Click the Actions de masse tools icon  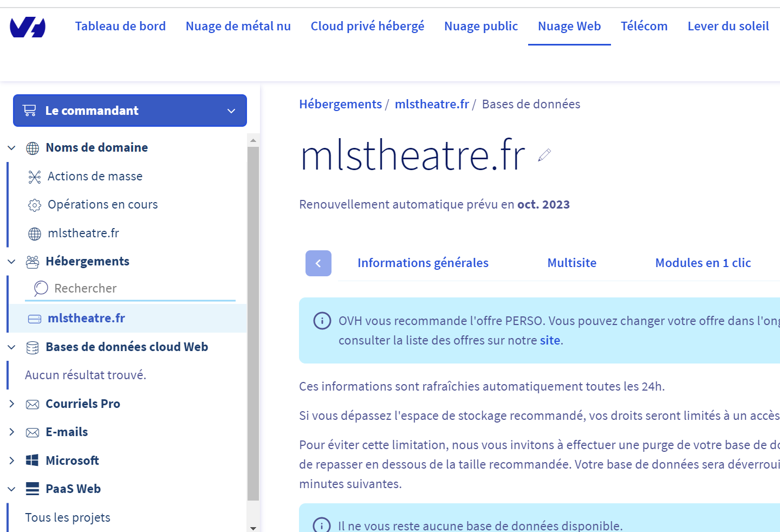click(35, 177)
